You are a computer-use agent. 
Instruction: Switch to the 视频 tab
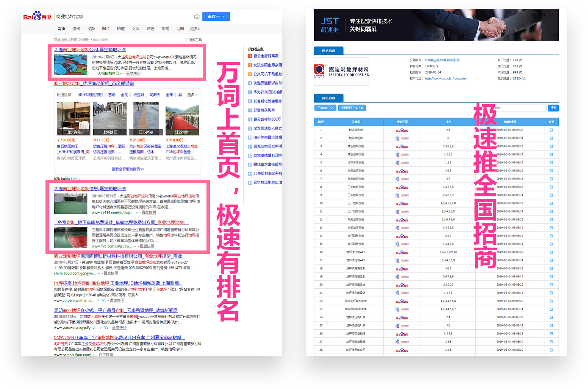point(91,29)
